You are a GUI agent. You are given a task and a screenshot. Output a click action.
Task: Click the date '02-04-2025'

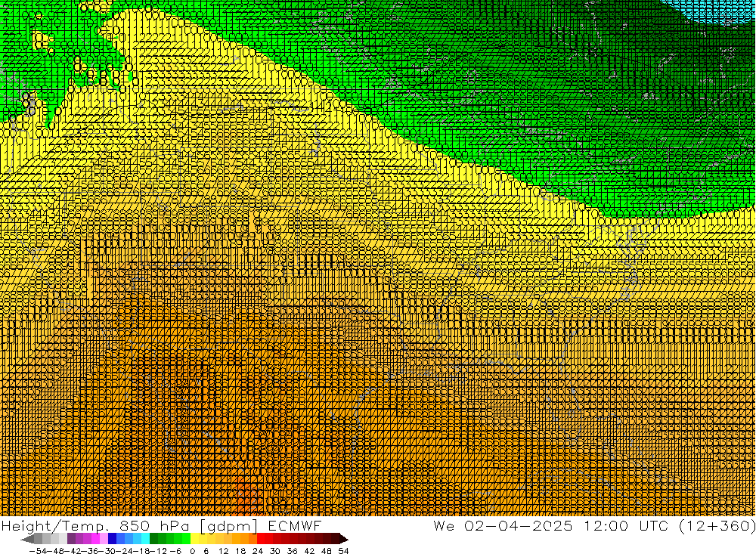click(519, 525)
